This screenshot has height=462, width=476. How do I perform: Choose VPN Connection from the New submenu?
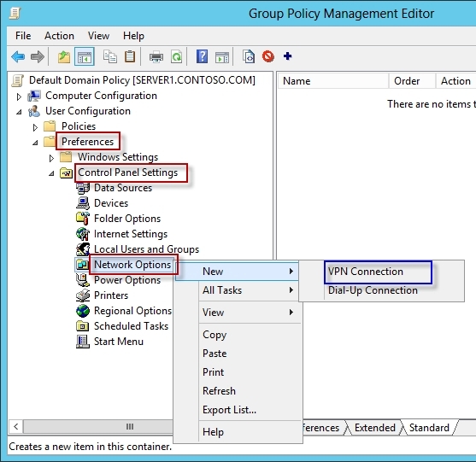[x=366, y=272]
